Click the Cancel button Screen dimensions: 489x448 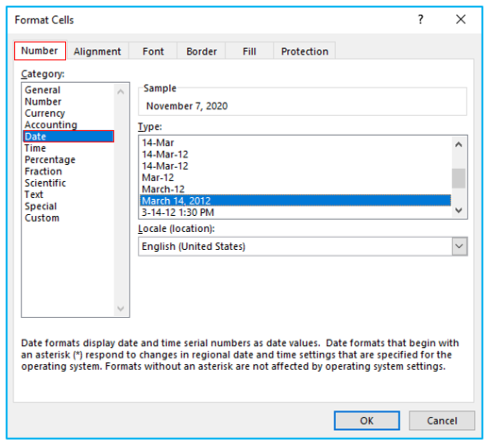click(x=442, y=421)
